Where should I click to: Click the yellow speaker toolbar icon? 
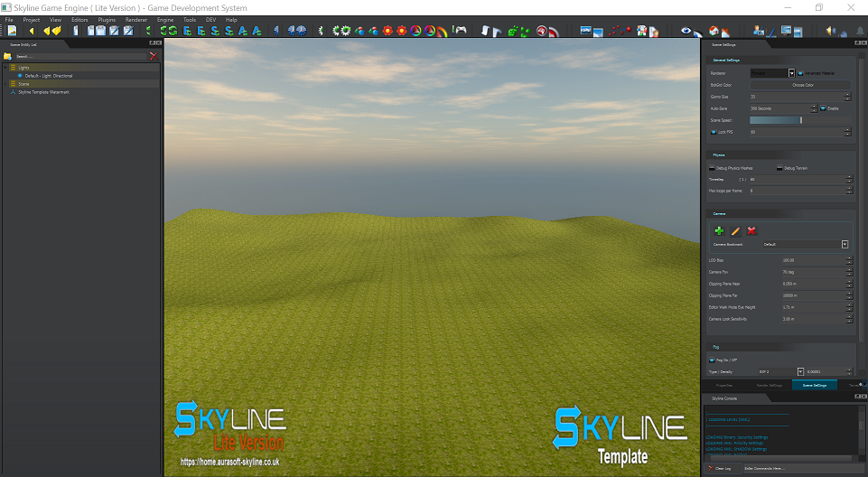coord(830,31)
